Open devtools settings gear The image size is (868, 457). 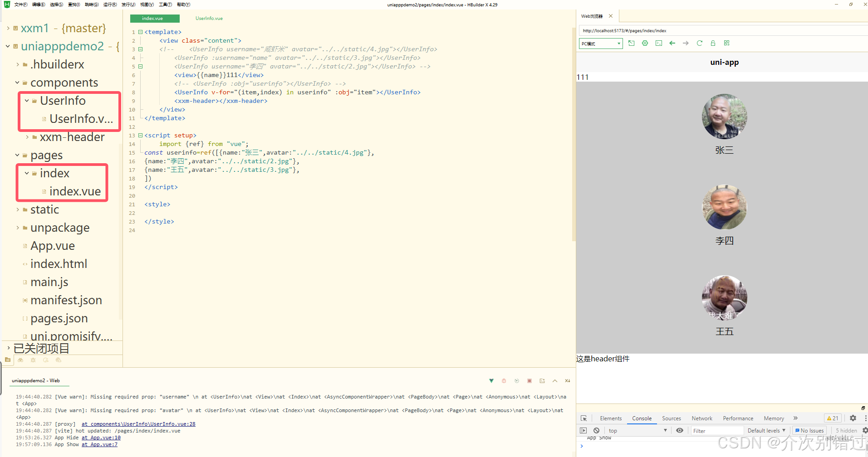pos(853,418)
